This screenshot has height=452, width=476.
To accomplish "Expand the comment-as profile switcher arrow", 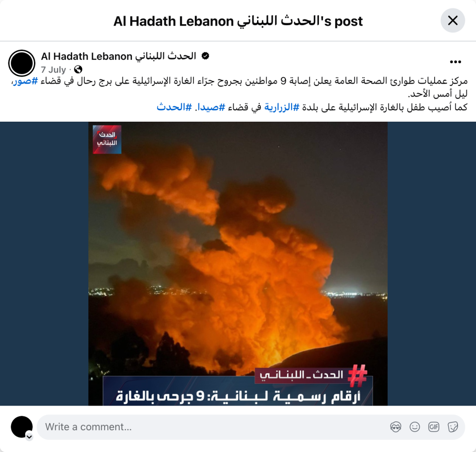I will pos(29,437).
